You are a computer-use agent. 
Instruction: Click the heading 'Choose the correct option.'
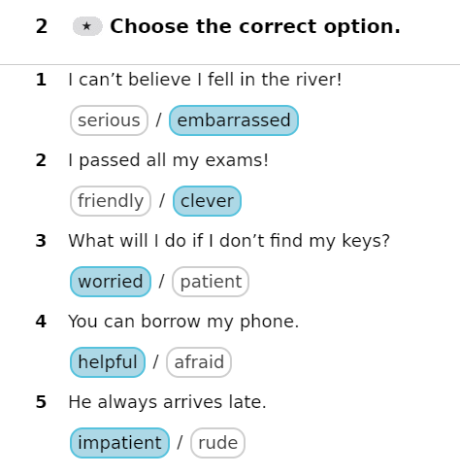tap(255, 26)
